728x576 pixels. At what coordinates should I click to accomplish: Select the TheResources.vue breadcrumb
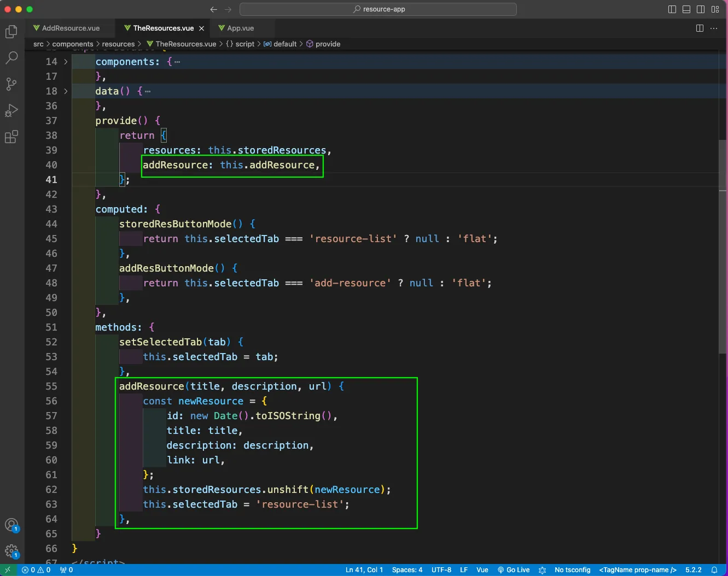pyautogui.click(x=181, y=44)
